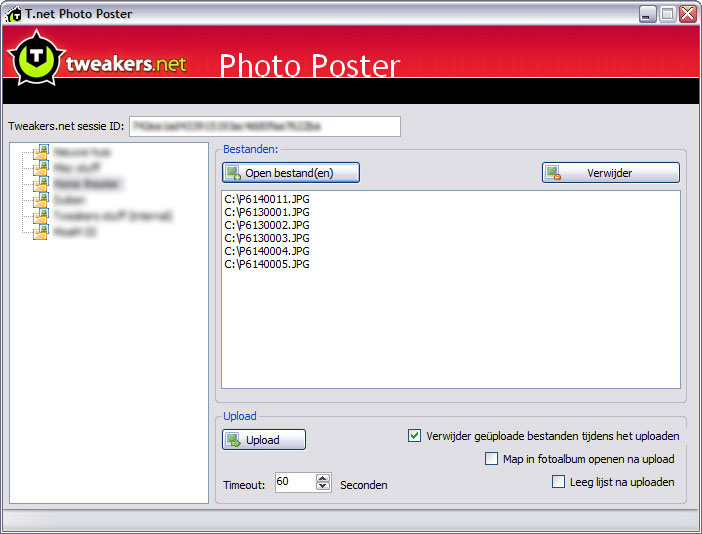702x534 pixels.
Task: Select file C:\P6140011.JPG in the list
Action: pyautogui.click(x=267, y=199)
